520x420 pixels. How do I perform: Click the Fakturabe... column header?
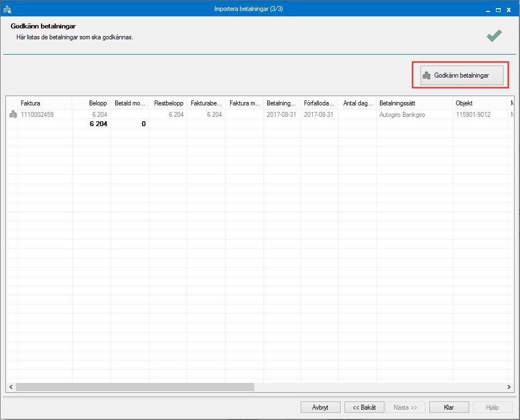pos(206,103)
